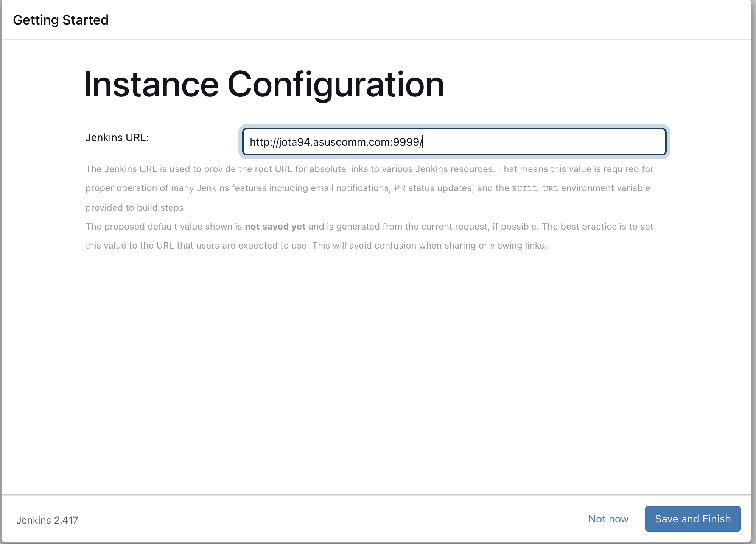Click the Jenkins URL: field label
The height and width of the screenshot is (544, 756).
[117, 138]
